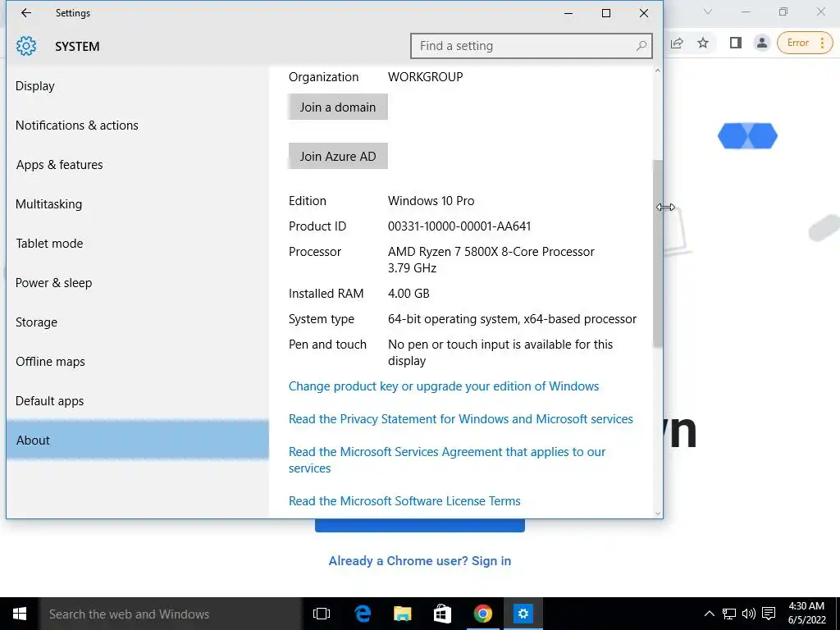Minimize the Settings window
Screen dimensions: 840x630
pyautogui.click(x=568, y=13)
